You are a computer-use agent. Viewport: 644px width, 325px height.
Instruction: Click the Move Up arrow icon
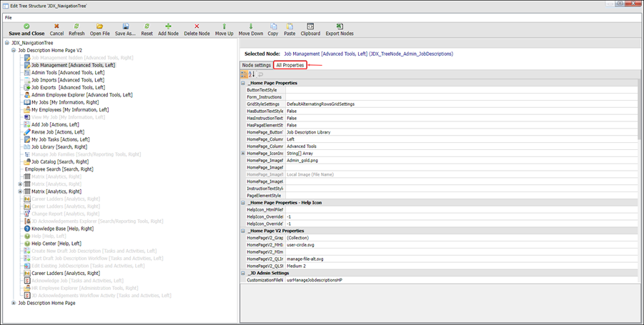coord(224,26)
